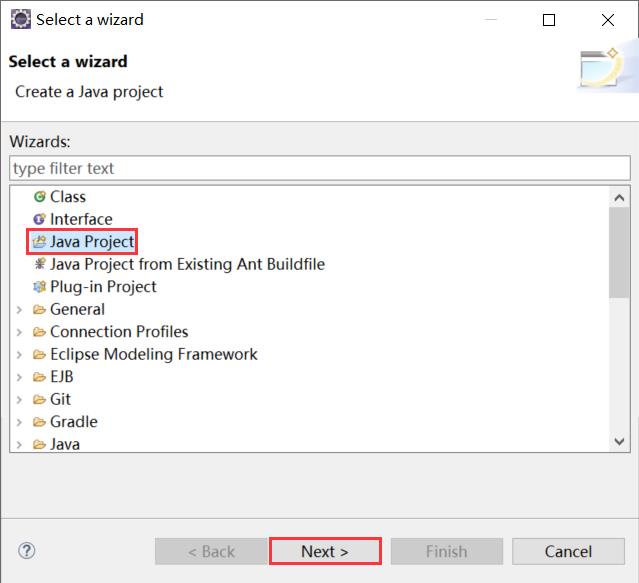Click the wizard filter text field
The image size is (639, 583).
coord(320,168)
